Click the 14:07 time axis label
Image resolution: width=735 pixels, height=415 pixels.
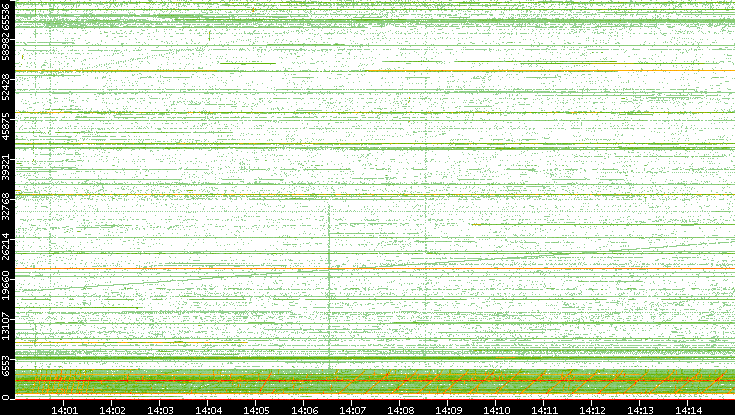point(353,408)
